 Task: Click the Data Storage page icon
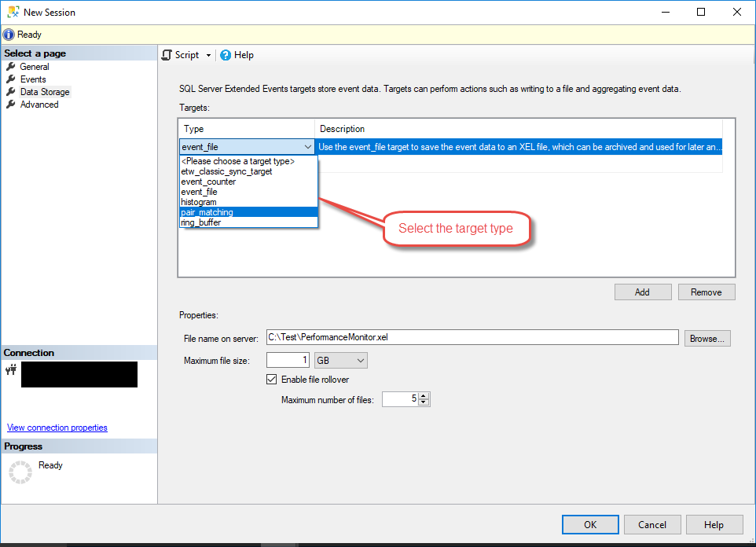[x=13, y=91]
